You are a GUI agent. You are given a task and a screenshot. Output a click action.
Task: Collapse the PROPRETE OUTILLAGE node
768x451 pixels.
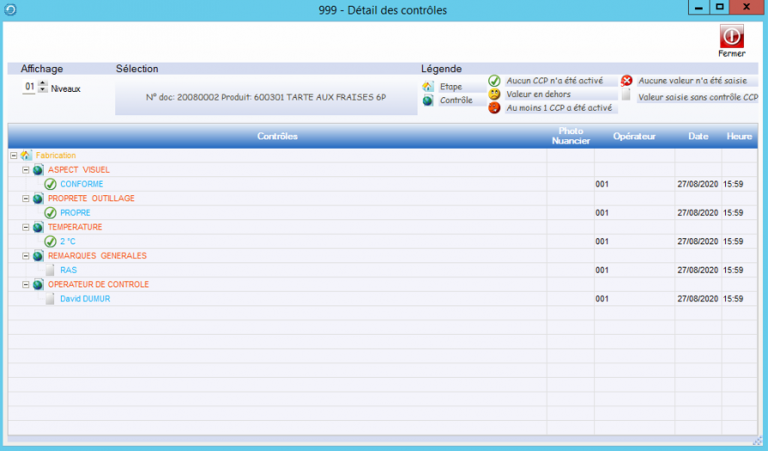point(26,199)
